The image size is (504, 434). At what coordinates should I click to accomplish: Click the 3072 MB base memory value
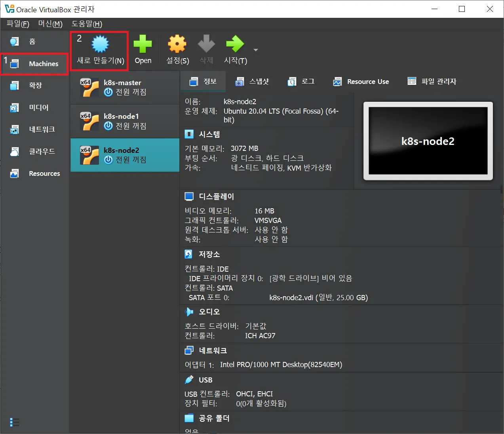pos(245,148)
